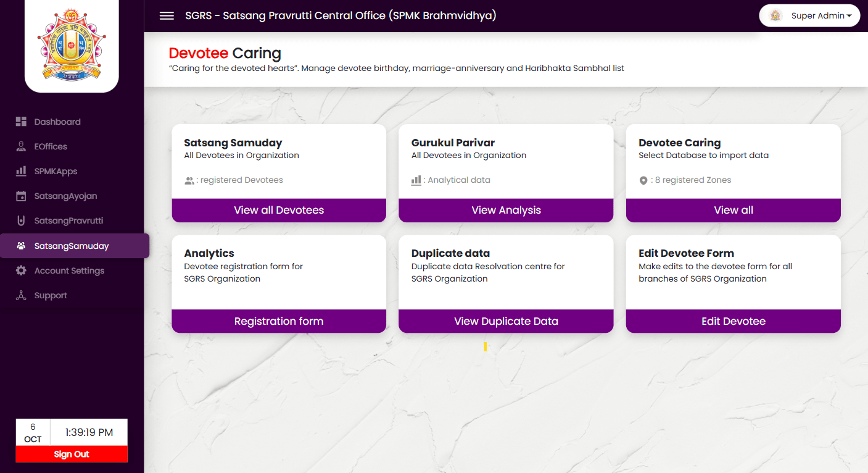Click the SatsangAyojan calendar icon
Image resolution: width=868 pixels, height=473 pixels.
(x=21, y=196)
